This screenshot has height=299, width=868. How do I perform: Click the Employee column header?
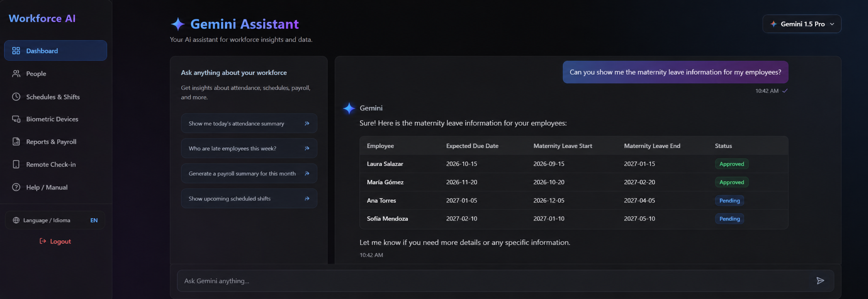click(x=380, y=146)
